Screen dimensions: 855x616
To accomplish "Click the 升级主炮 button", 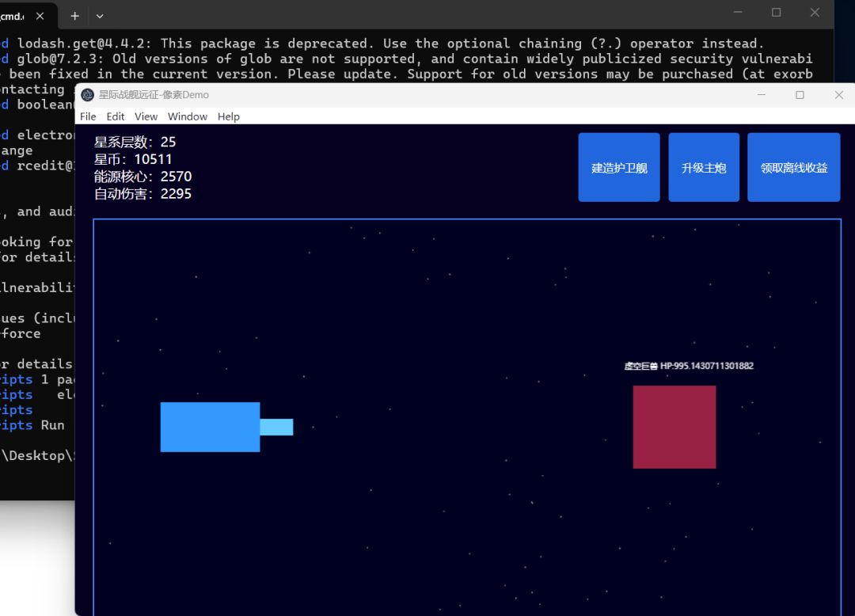I will click(x=704, y=167).
